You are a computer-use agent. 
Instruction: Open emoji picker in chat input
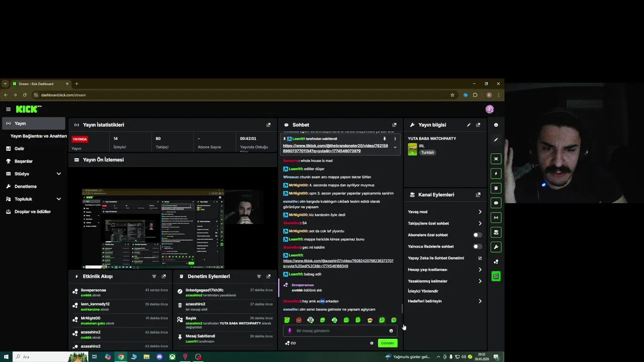(391, 331)
